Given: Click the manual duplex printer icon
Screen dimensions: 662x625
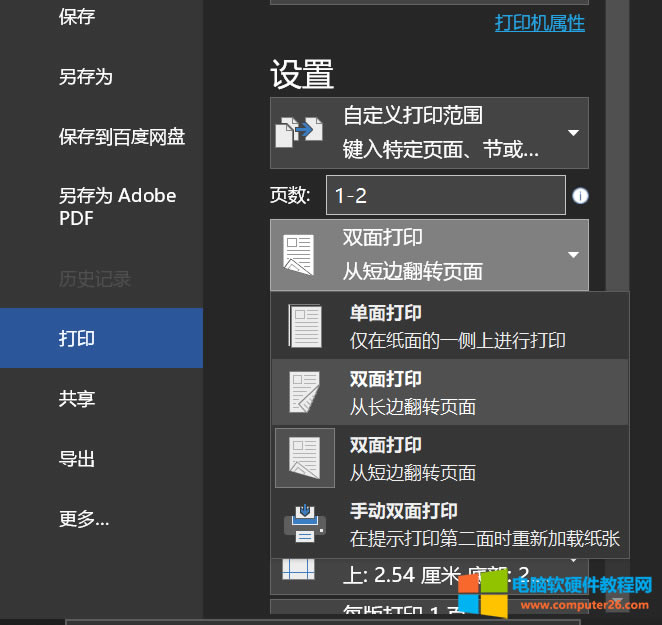Looking at the screenshot, I should [304, 523].
